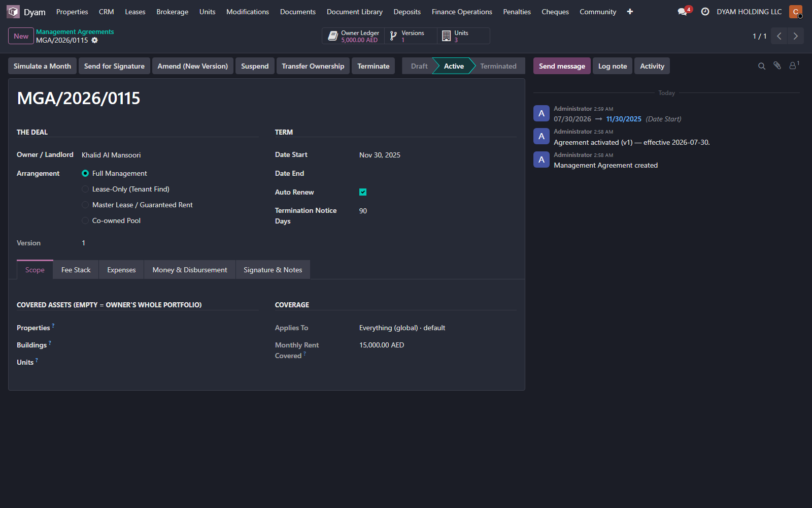Select Master Lease / Guaranteed Rent arrangement
Viewport: 812px width, 508px height.
[85, 205]
